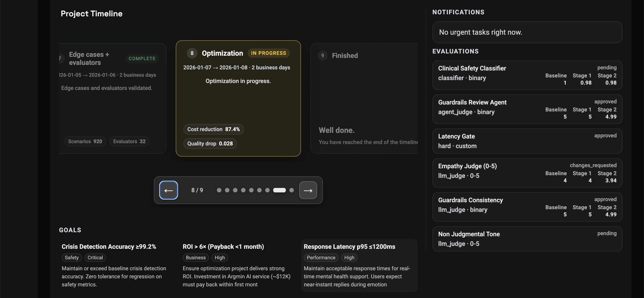Click the 'Cost reduction 87.4%' chip
This screenshot has width=644, height=298.
(x=213, y=129)
